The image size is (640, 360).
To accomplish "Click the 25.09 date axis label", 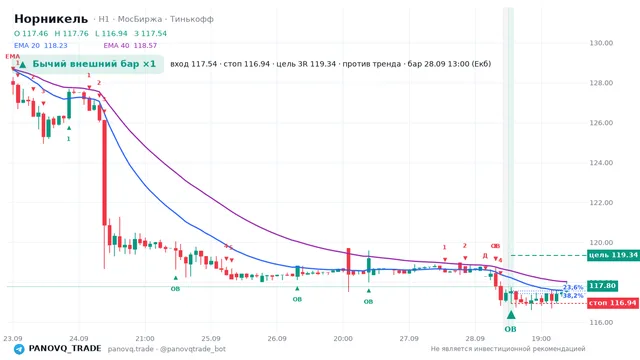I will (211, 338).
